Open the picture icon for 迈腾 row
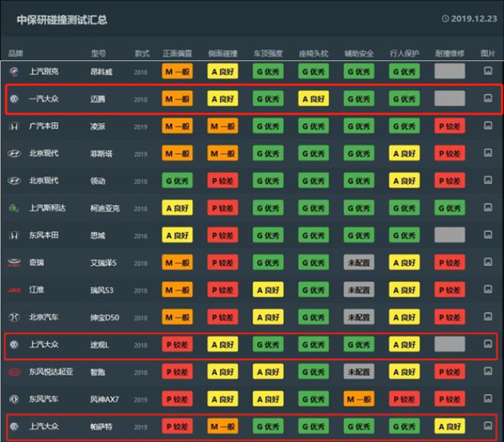 pos(488,98)
